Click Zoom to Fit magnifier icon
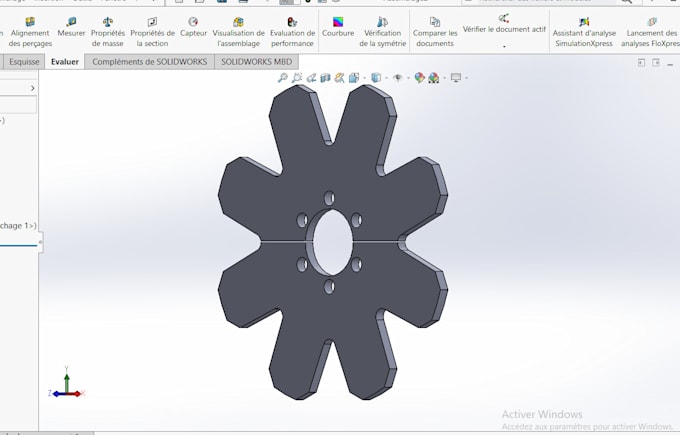The image size is (680, 435). pyautogui.click(x=282, y=78)
